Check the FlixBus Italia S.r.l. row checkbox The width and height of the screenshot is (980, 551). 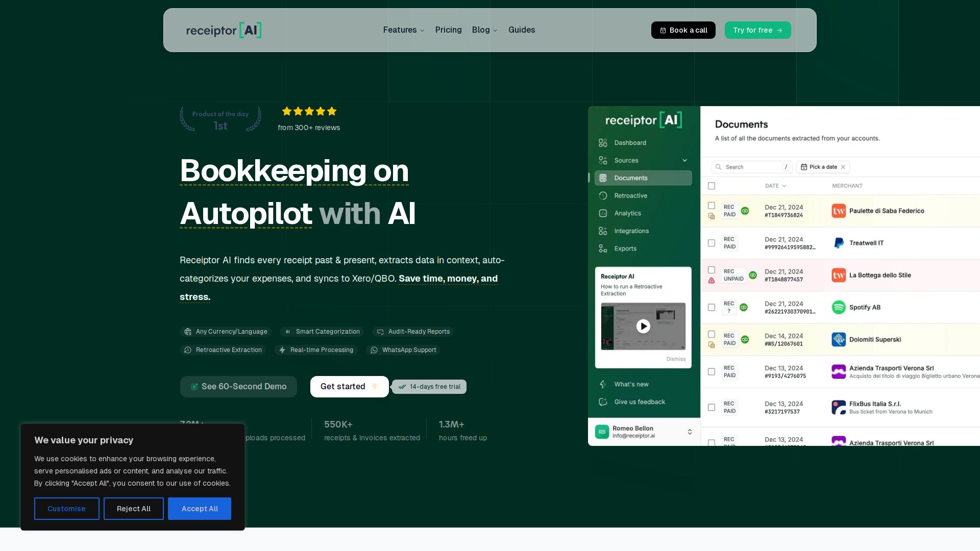coord(712,408)
